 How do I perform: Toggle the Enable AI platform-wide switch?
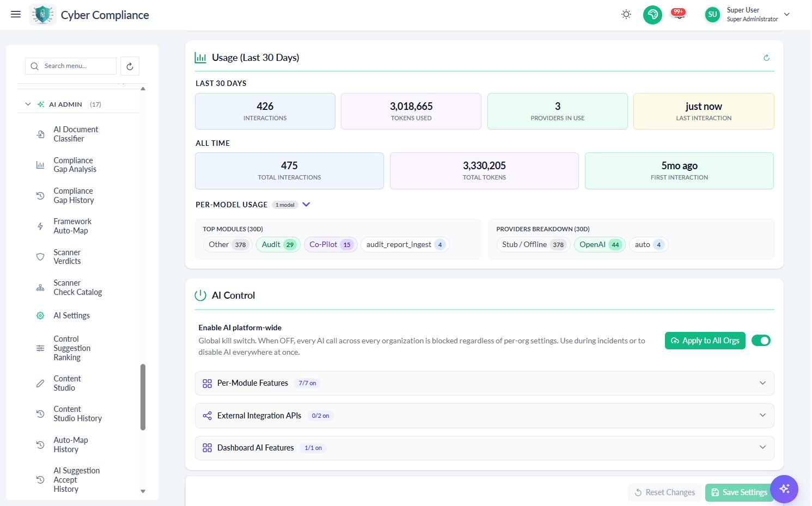(x=761, y=341)
